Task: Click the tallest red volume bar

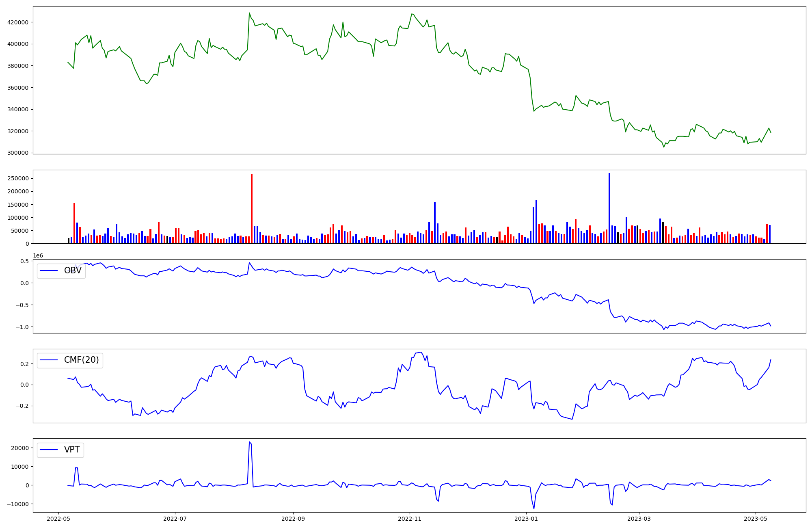Action: tap(252, 209)
